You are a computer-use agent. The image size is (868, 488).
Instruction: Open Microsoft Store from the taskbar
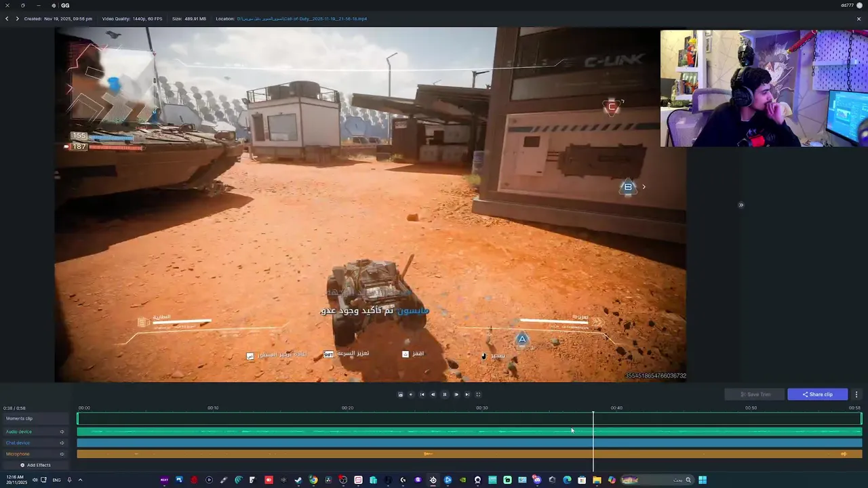click(x=582, y=480)
